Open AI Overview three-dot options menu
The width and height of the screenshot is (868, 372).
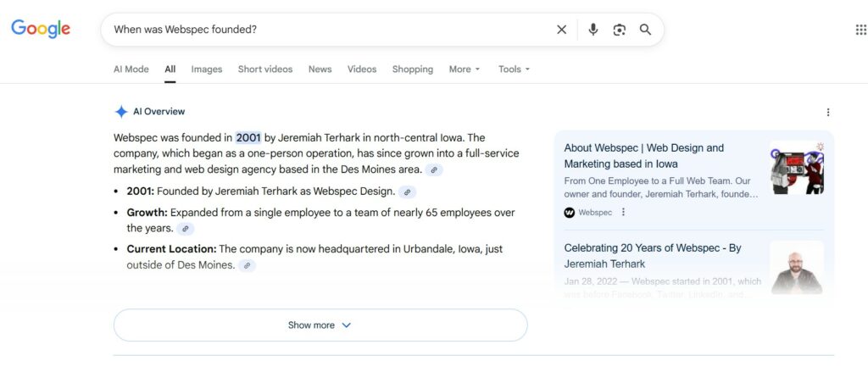(x=828, y=113)
